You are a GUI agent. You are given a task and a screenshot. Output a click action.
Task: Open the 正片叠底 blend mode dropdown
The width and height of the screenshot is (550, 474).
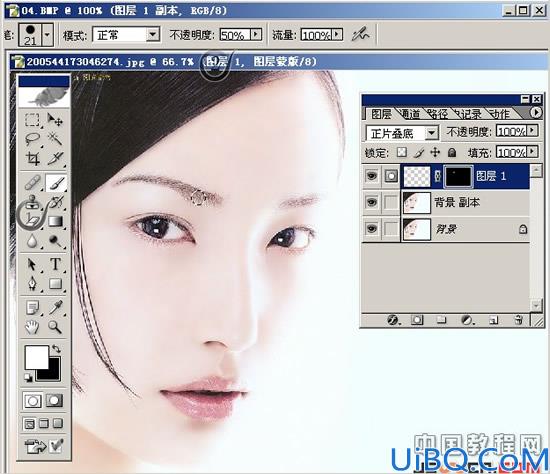pos(402,133)
